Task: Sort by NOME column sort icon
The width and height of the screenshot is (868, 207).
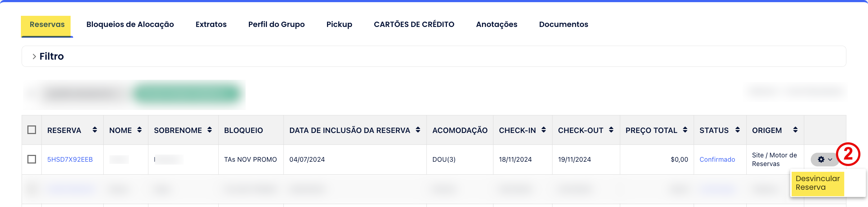Action: [139, 130]
